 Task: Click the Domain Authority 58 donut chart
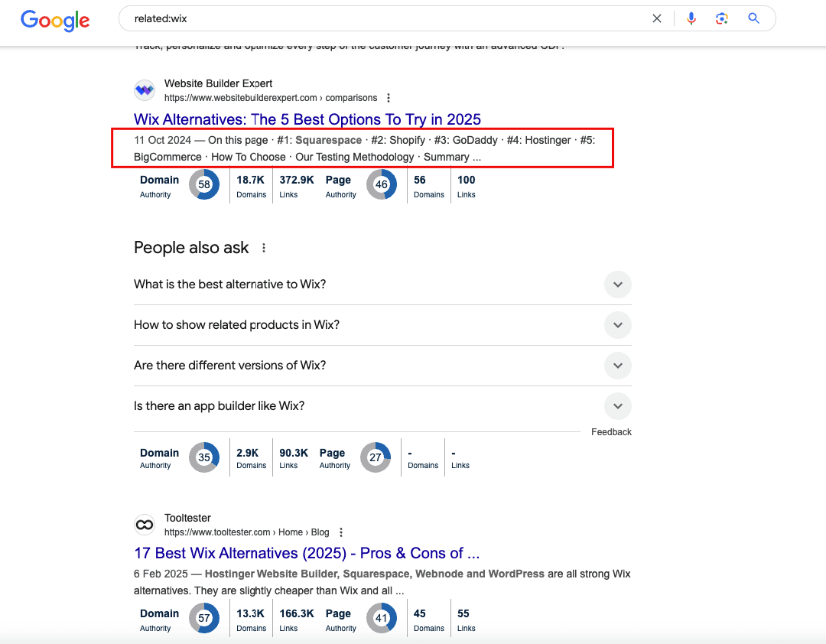tap(204, 185)
